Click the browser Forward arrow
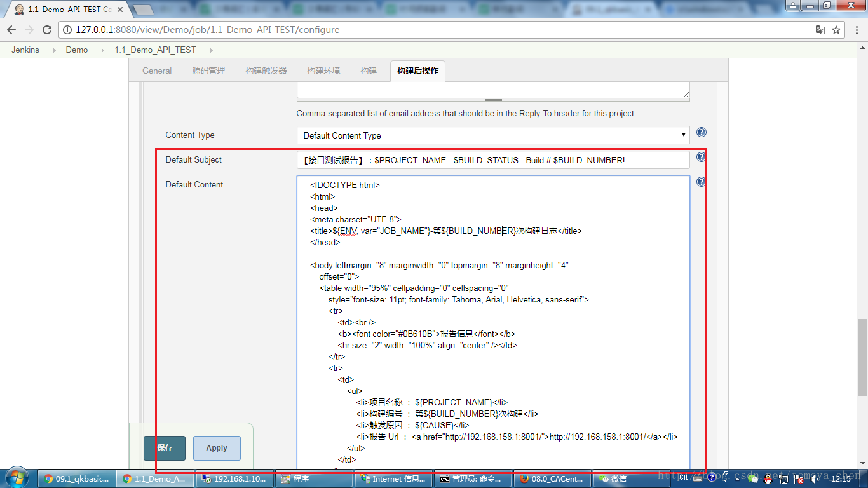This screenshot has height=488, width=868. point(29,30)
